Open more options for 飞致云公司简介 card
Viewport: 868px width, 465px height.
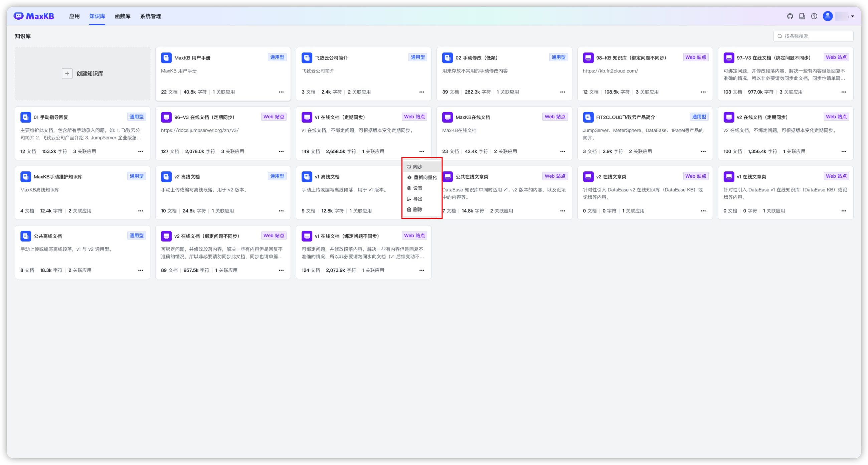click(x=421, y=92)
